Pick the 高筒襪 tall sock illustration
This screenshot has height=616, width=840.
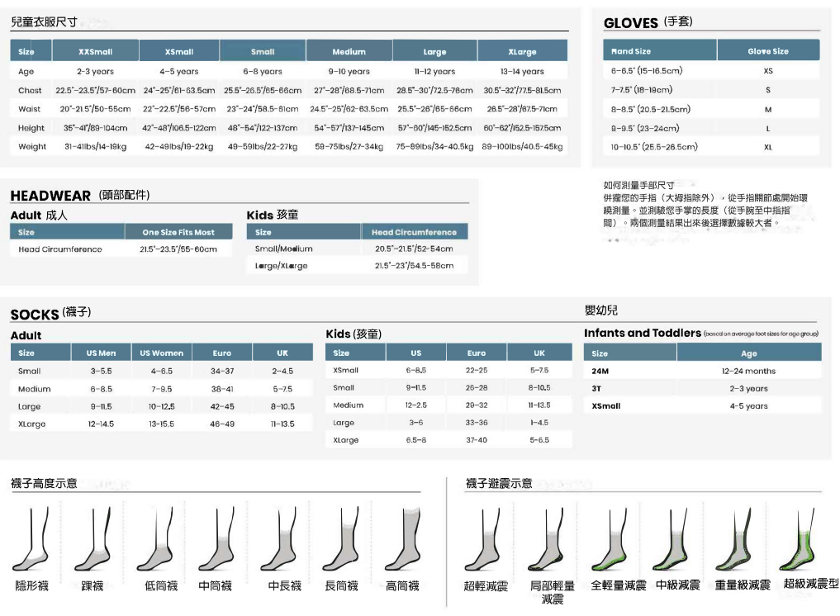(x=403, y=539)
